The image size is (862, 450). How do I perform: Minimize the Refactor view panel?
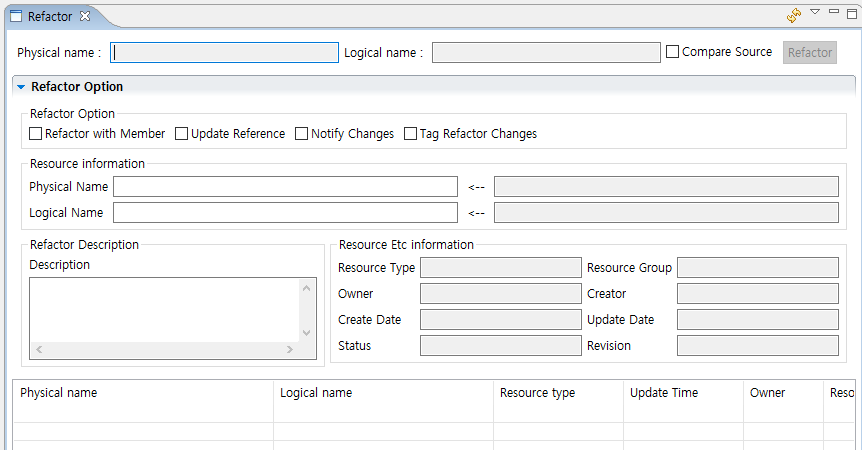(834, 13)
